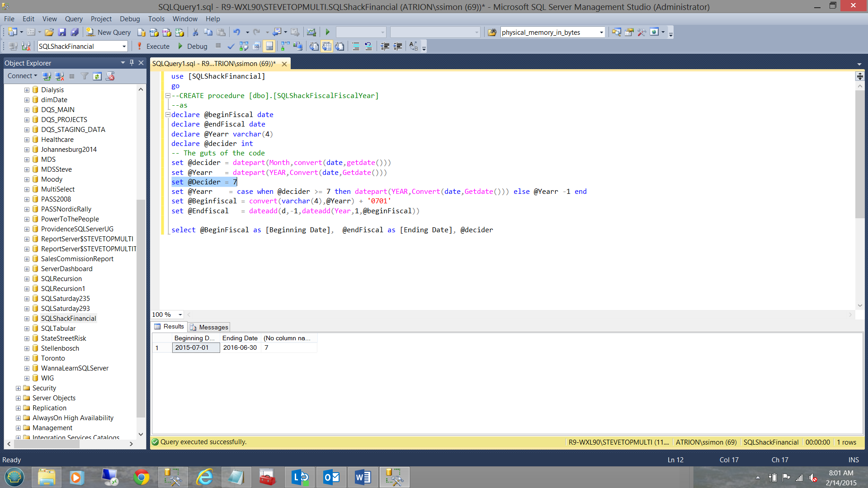Click the Open File folder icon

(x=49, y=32)
